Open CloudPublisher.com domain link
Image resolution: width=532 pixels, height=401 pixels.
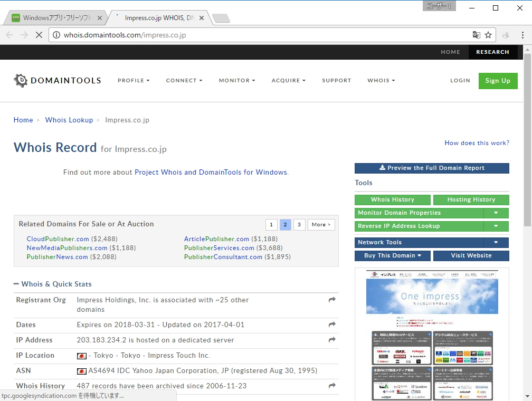(x=58, y=239)
